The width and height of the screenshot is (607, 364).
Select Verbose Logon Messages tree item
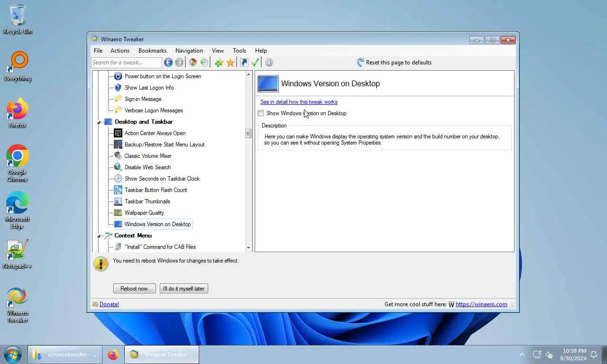tap(154, 110)
